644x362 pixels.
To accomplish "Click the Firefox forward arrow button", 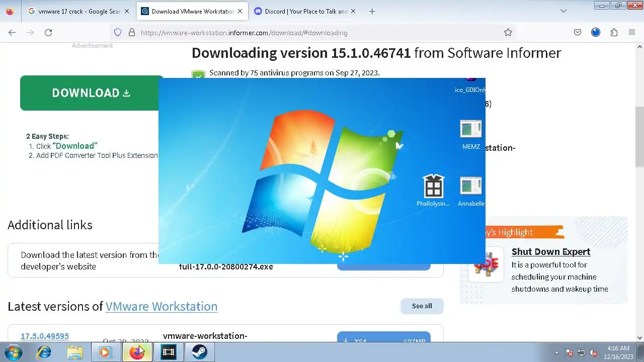I will coord(30,32).
